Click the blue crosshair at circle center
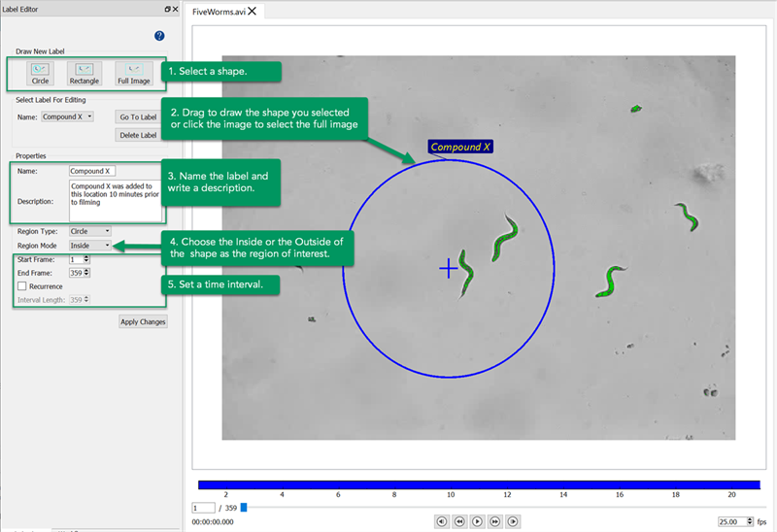The image size is (777, 532). click(449, 268)
